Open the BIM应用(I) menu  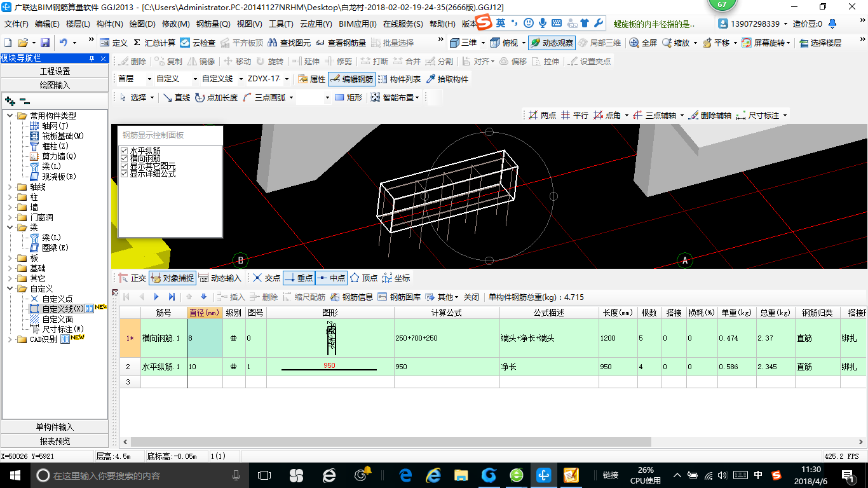point(357,24)
